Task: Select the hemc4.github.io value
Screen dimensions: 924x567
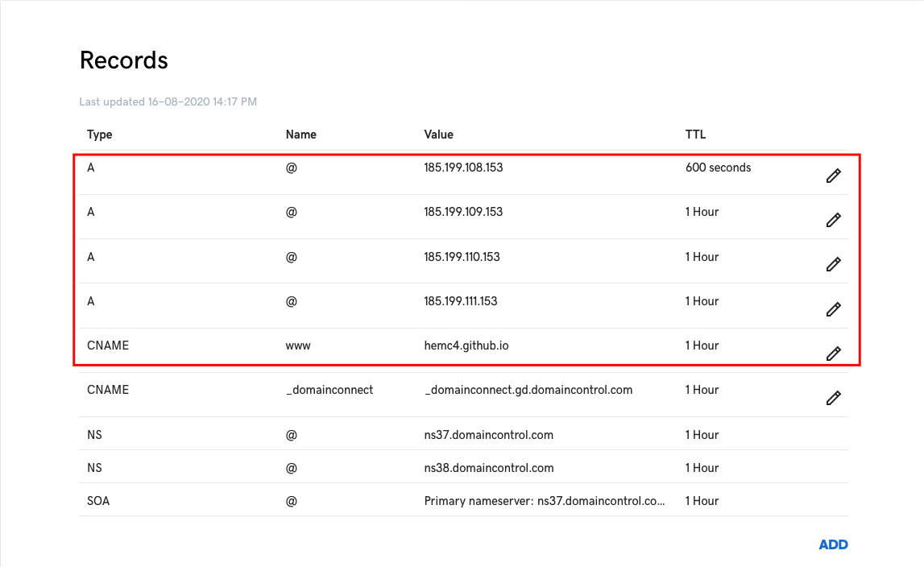Action: 466,346
